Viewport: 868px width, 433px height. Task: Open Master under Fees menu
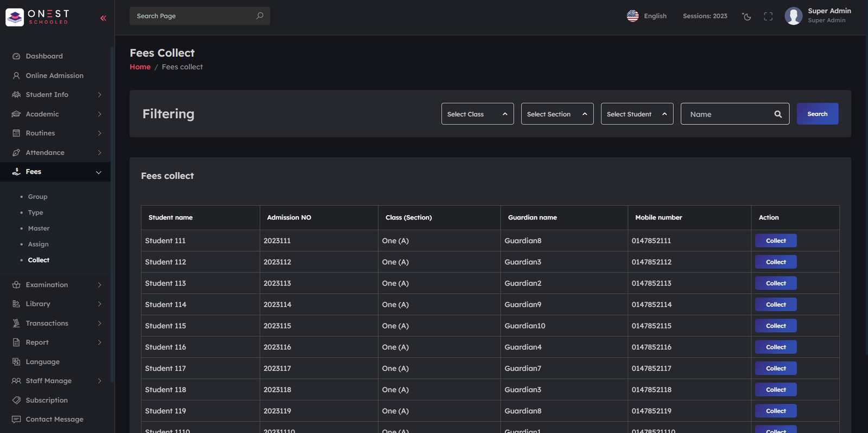[x=39, y=229]
